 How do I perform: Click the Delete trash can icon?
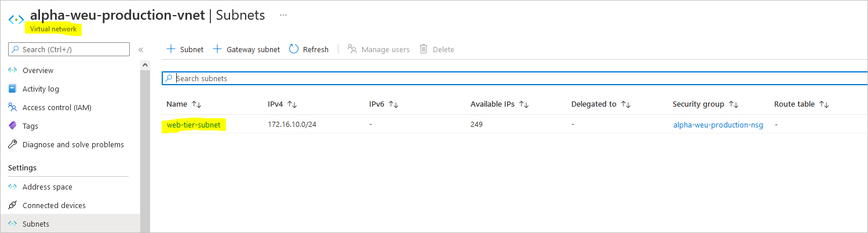[x=424, y=49]
